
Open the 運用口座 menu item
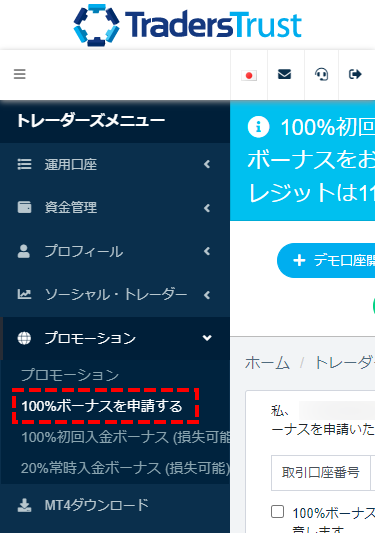[x=115, y=165]
